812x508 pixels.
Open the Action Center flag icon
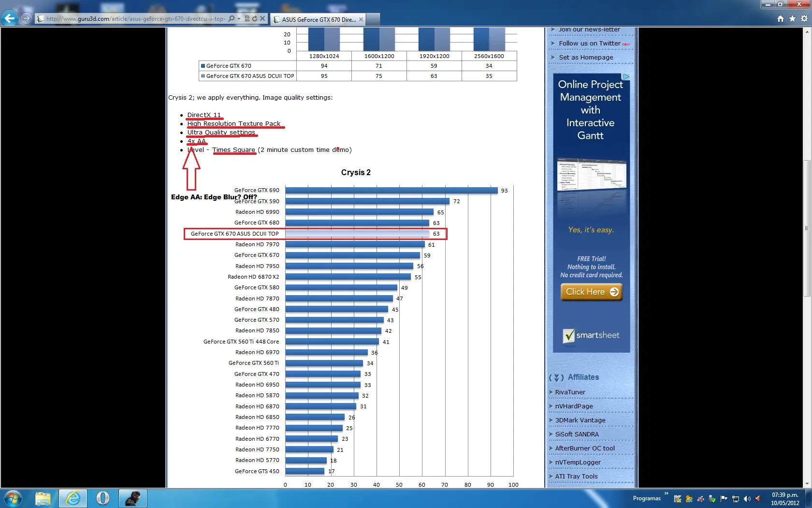(724, 499)
